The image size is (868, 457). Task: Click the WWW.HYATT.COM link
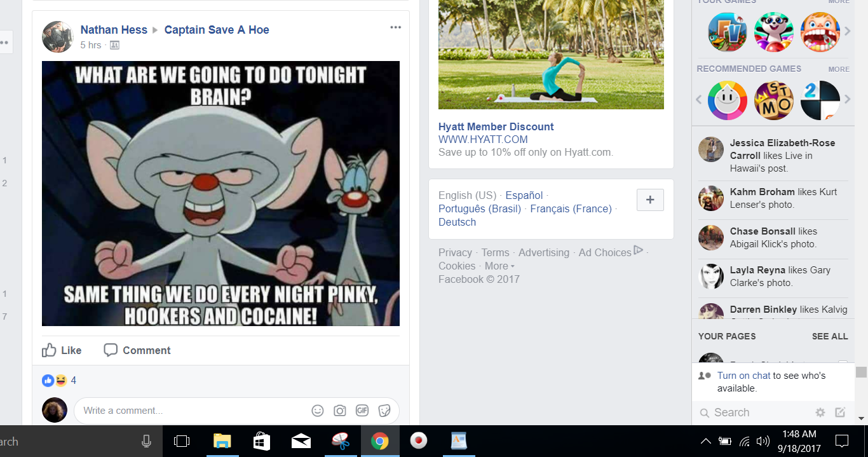click(483, 139)
